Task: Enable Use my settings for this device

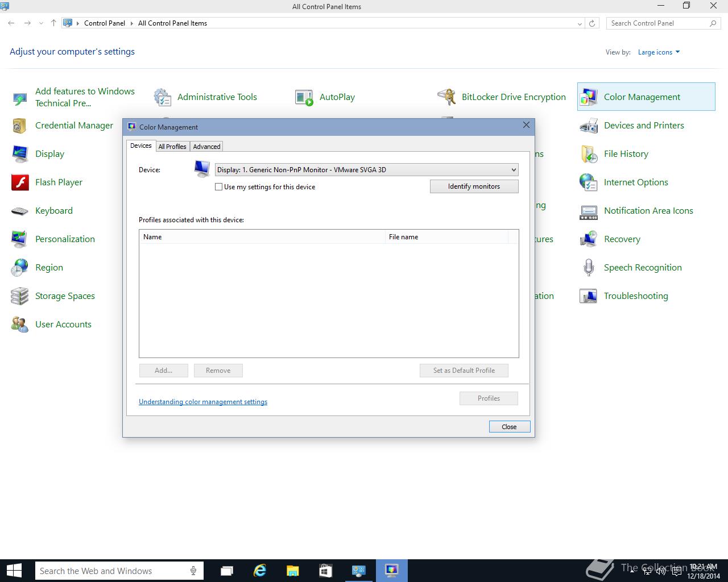Action: click(218, 186)
